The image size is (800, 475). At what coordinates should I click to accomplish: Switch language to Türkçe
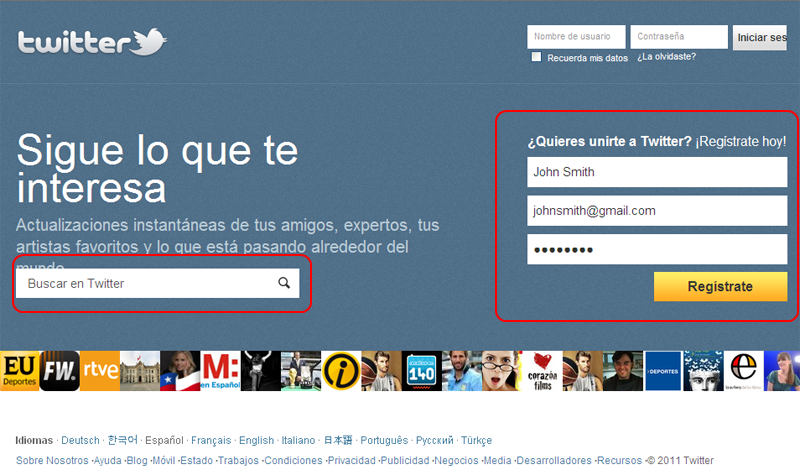point(477,440)
